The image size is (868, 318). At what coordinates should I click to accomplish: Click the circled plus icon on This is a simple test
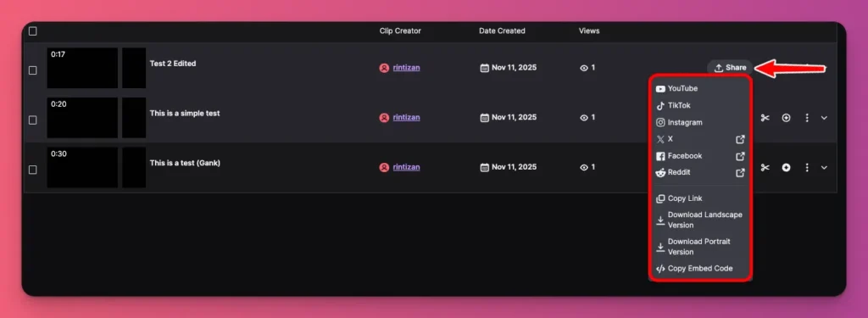(786, 118)
